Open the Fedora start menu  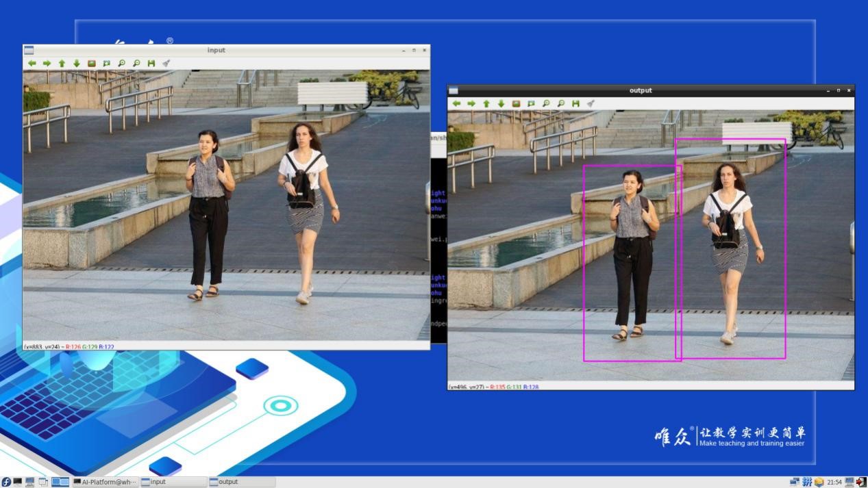coord(6,482)
